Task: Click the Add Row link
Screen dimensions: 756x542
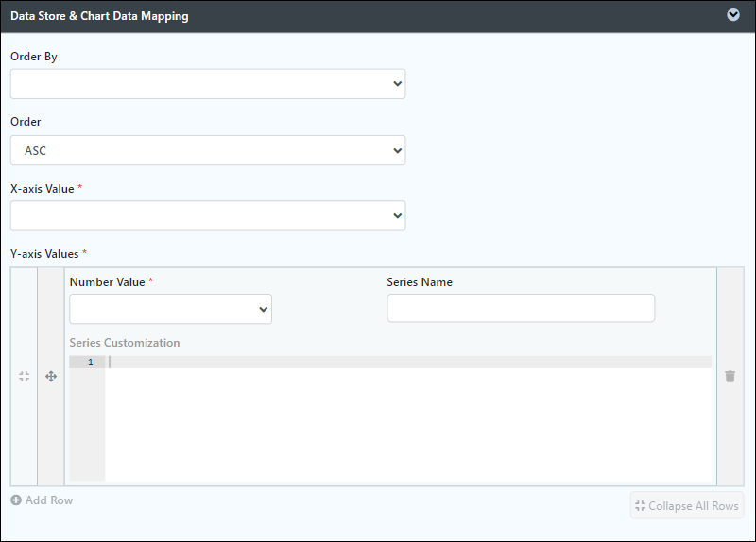Action: (x=42, y=500)
